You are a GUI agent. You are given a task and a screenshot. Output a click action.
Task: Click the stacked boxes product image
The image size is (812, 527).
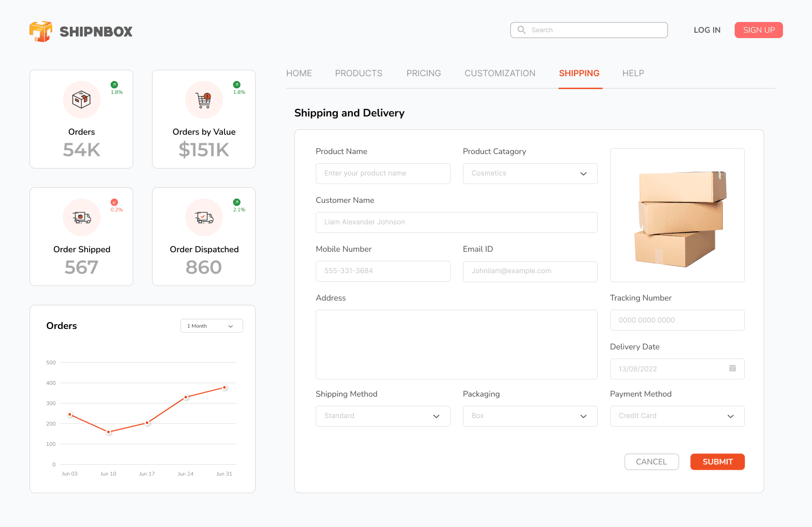point(677,215)
